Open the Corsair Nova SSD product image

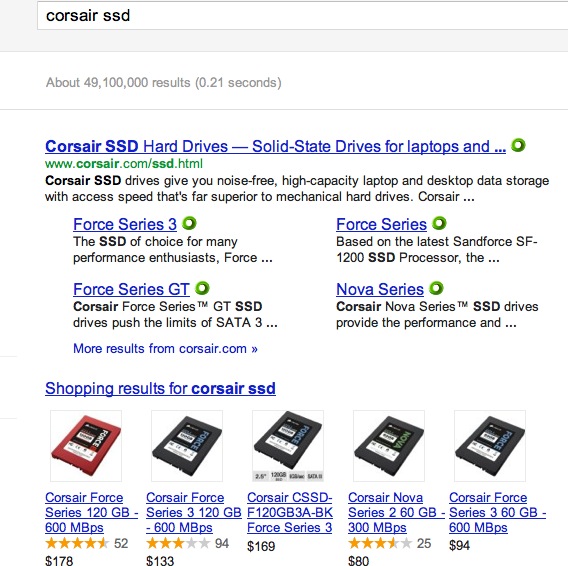click(389, 446)
